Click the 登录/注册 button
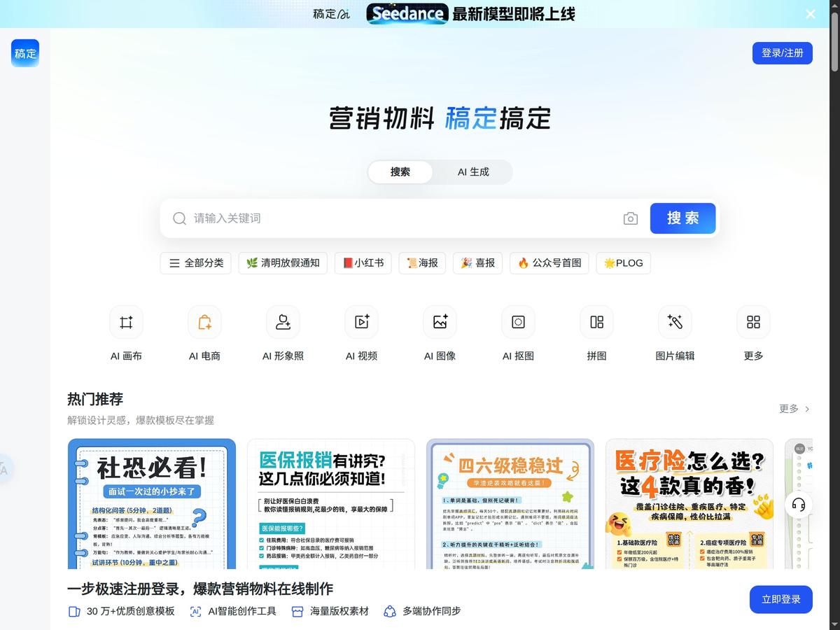 782,52
